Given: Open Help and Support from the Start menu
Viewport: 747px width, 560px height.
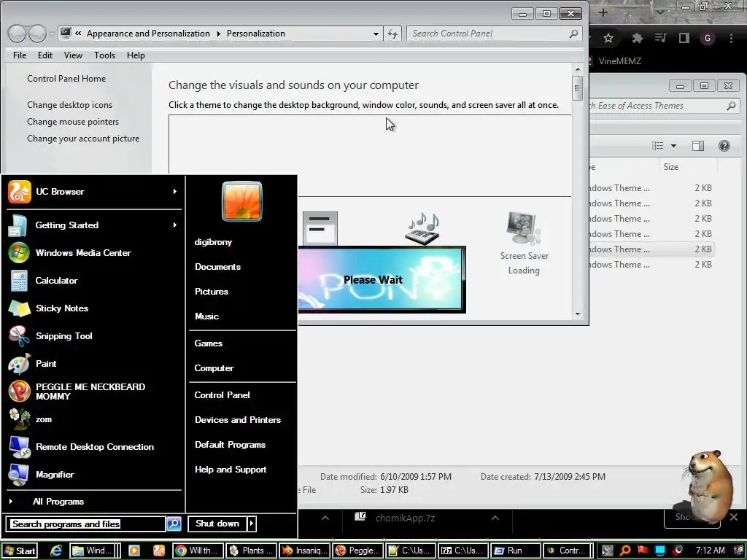Looking at the screenshot, I should [231, 470].
